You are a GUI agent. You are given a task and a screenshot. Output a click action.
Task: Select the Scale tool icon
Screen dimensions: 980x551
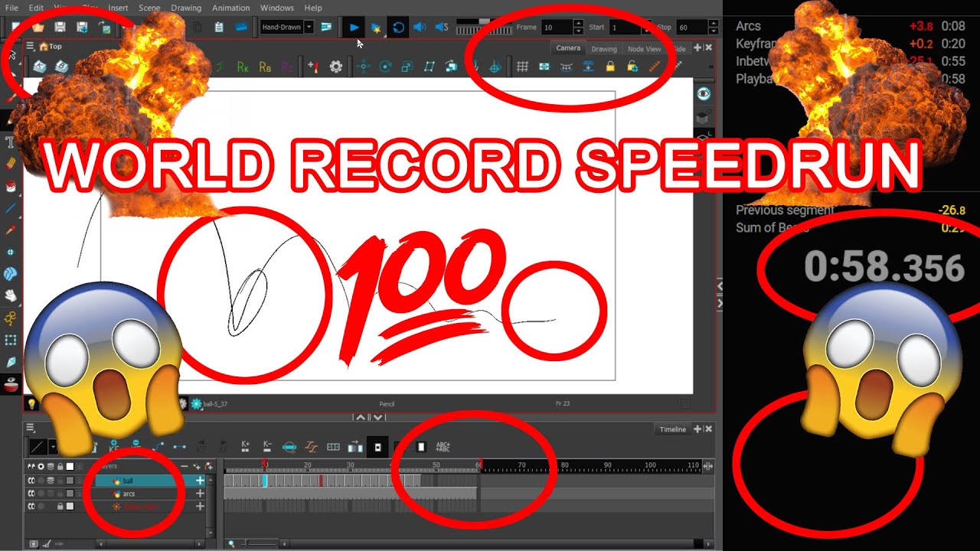(x=407, y=67)
